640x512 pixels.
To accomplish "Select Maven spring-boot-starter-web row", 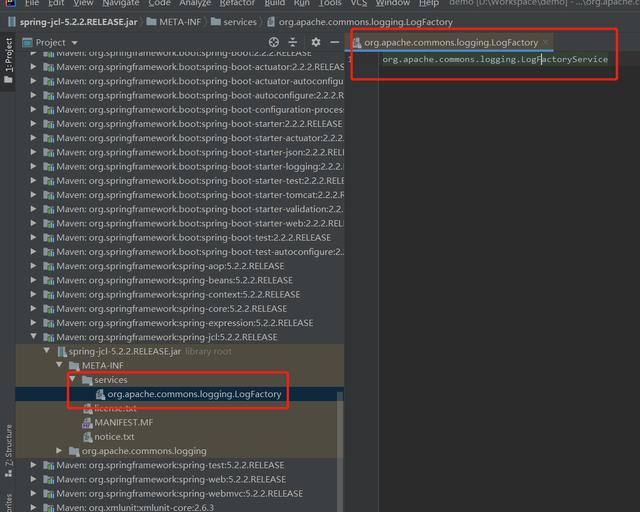I will click(180, 223).
